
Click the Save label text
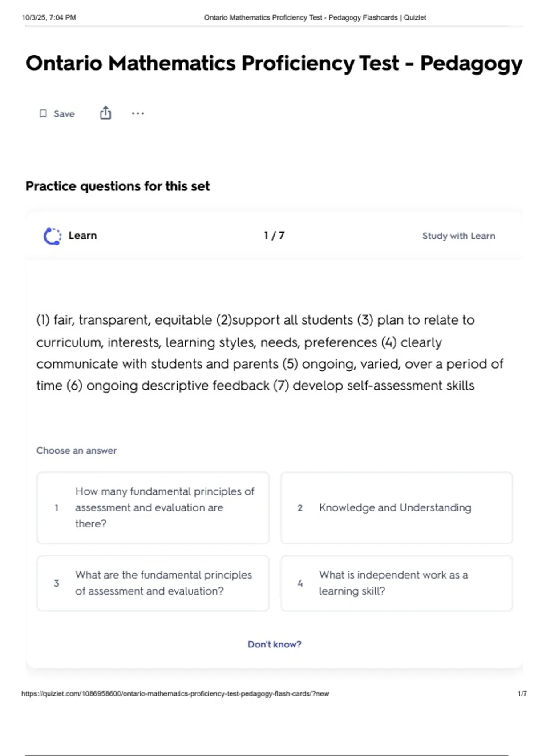click(x=64, y=114)
